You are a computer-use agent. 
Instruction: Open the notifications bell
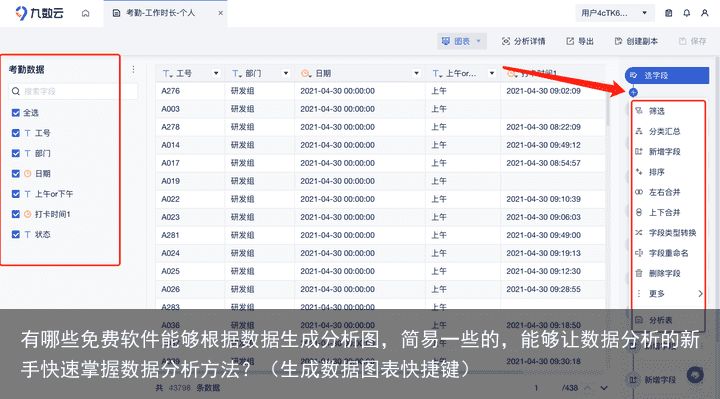click(686, 13)
